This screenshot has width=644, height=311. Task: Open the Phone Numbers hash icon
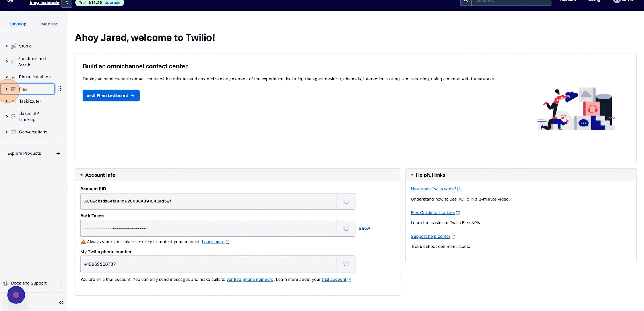(13, 77)
